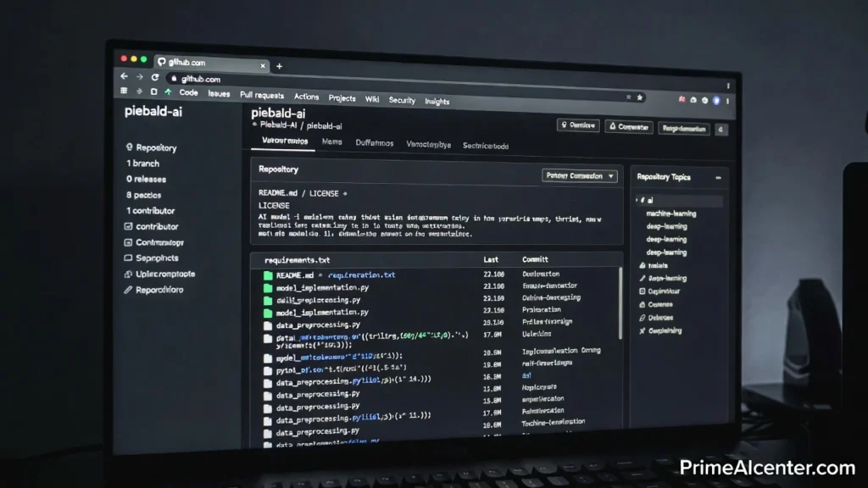Click the bookmark star in address bar
868x488 pixels.
(640, 97)
